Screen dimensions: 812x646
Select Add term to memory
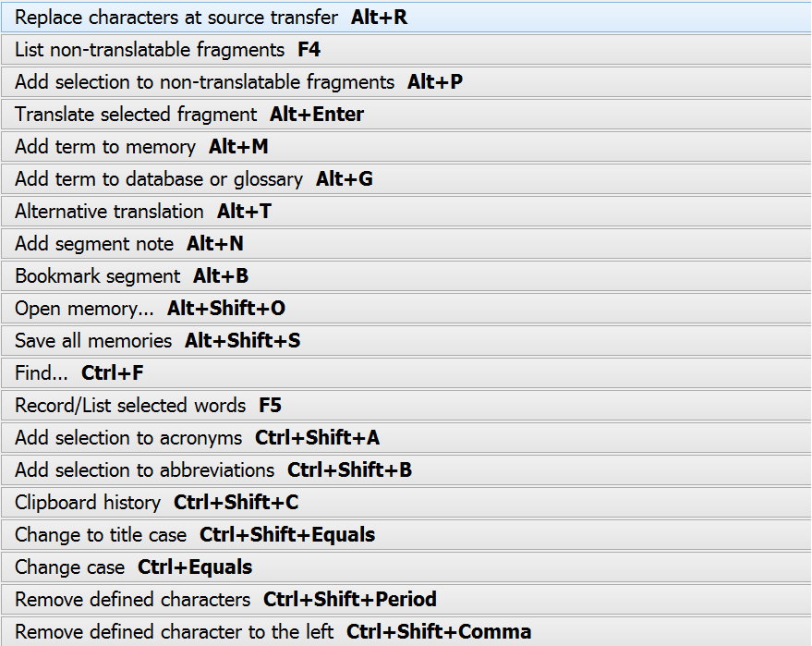[x=141, y=147]
